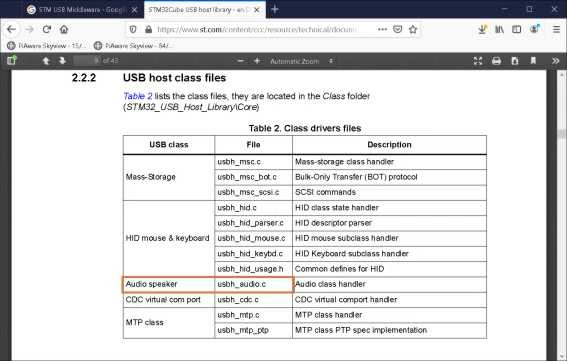
Task: Copy current view bookmark link
Action: pyautogui.click(x=533, y=61)
